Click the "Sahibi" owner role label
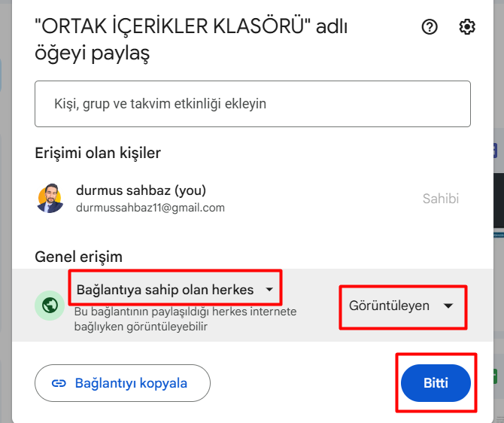 441,199
